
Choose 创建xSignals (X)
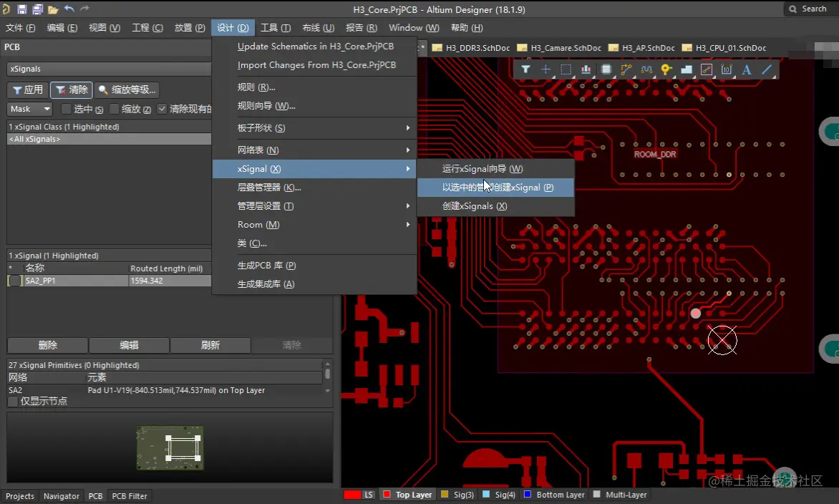click(x=495, y=206)
